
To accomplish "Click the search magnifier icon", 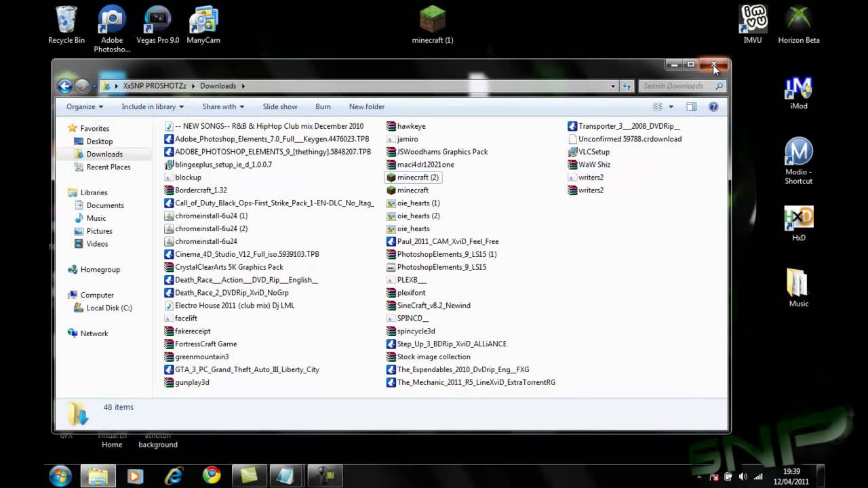I will 719,86.
